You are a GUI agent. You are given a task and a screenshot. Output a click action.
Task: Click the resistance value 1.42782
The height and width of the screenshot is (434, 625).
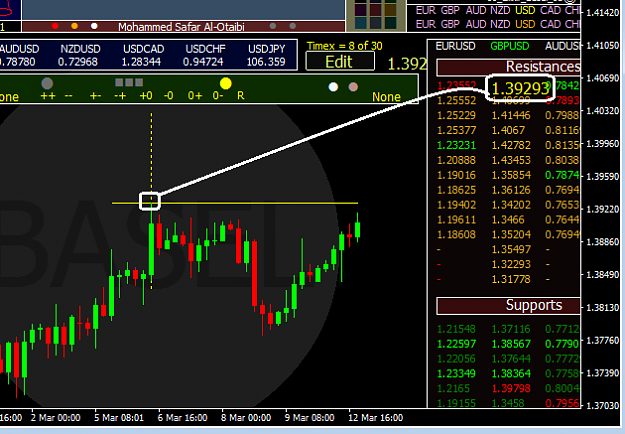pos(511,145)
